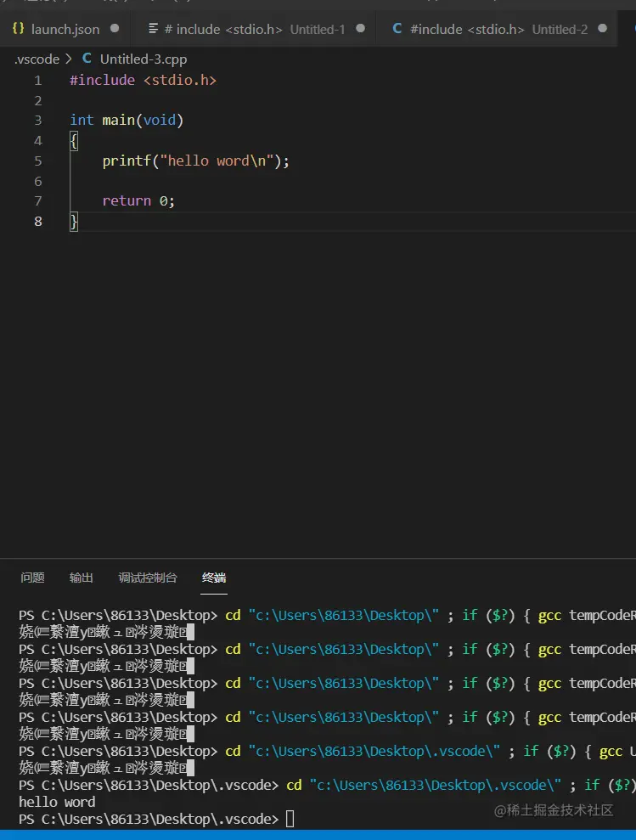Place cursor in '#include <stdio.h>' line
Viewport: 636px width, 840px height.
(x=143, y=81)
